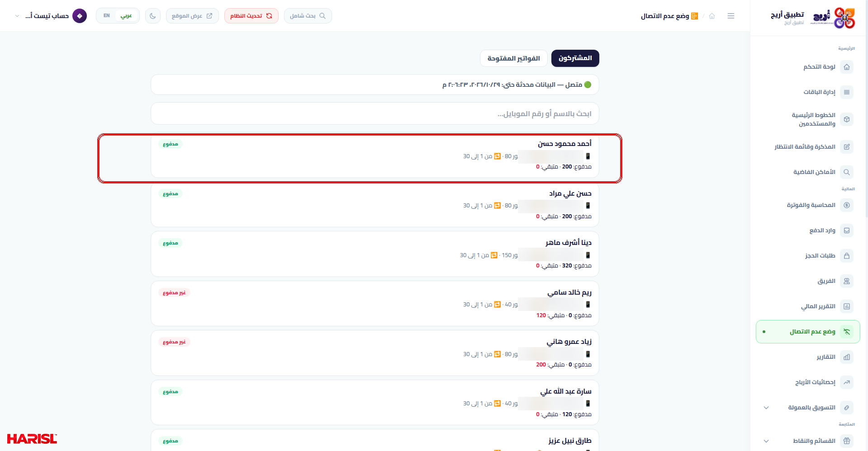This screenshot has width=868, height=451.
Task: Select the الفريق team icon
Action: tap(846, 281)
